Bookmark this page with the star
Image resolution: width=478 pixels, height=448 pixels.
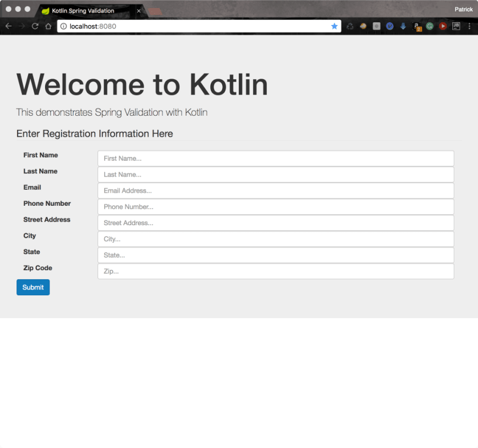[x=334, y=26]
